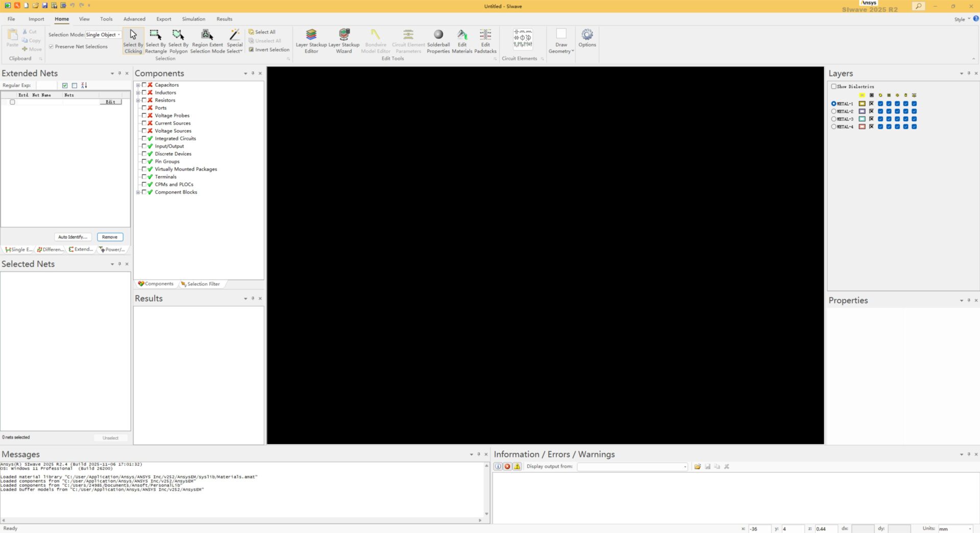This screenshot has height=533, width=980.
Task: Click the Auto Identify button
Action: 72,237
